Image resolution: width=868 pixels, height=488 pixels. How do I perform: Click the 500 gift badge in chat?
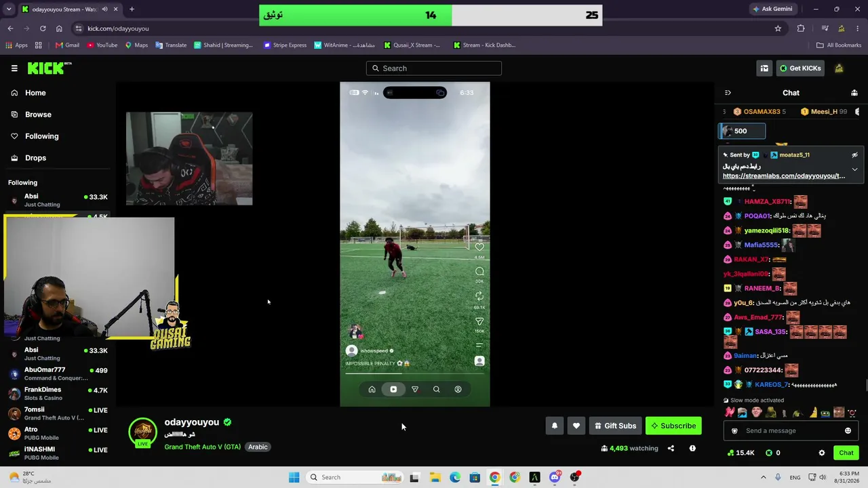[x=743, y=131]
